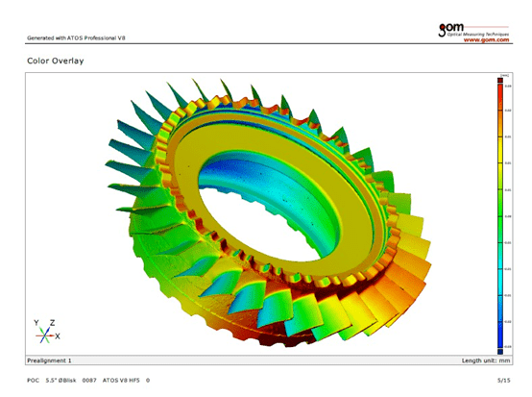Screen dimensions: 532x397
Task: Select the 'Prealignment 1' label
Action: click(x=49, y=360)
